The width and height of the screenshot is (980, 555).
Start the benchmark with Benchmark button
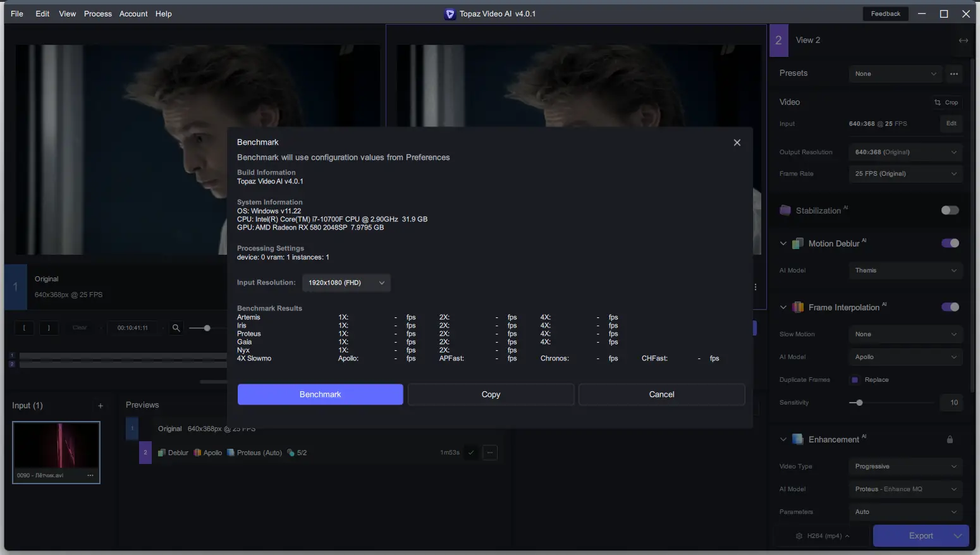point(321,394)
